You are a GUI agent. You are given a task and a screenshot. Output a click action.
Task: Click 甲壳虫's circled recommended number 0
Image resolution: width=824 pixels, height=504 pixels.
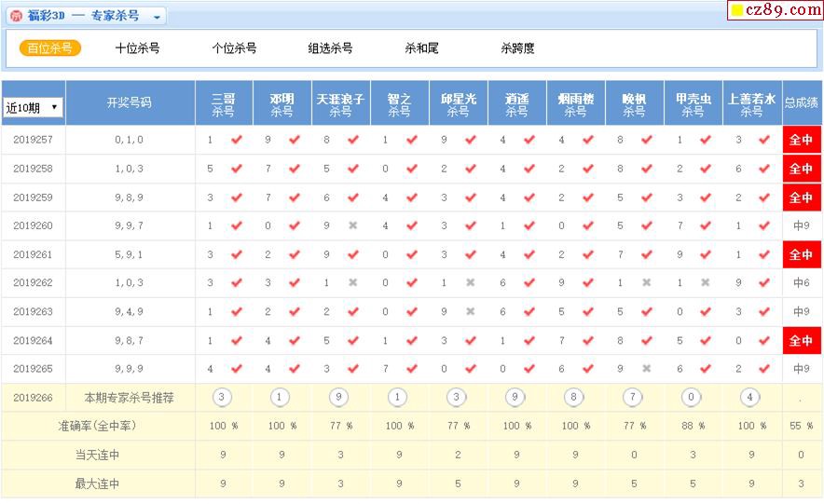692,398
